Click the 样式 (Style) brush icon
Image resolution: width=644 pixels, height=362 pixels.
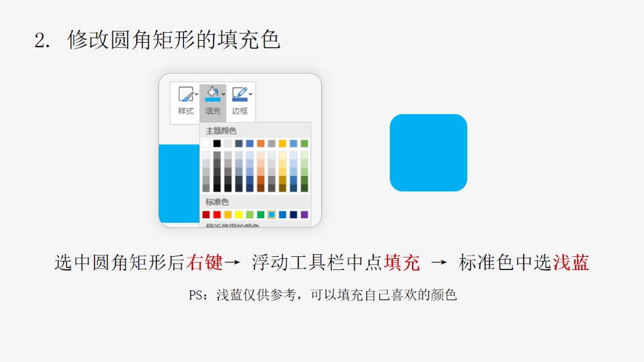[185, 94]
